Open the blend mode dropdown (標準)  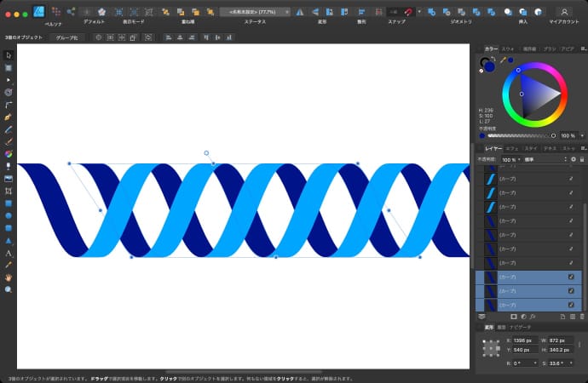coord(545,159)
